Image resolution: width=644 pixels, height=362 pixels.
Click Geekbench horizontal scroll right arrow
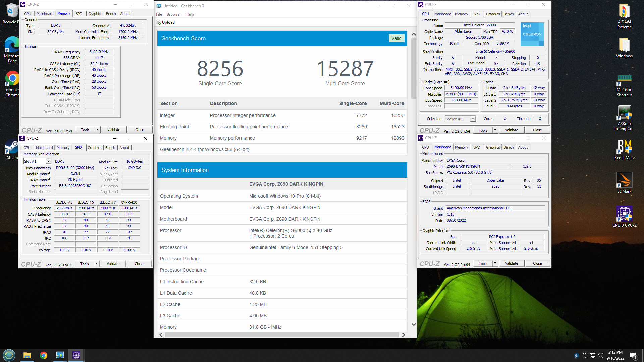(x=403, y=335)
